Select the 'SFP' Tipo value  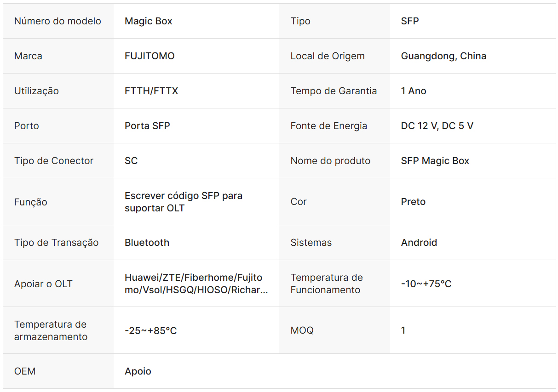[409, 21]
